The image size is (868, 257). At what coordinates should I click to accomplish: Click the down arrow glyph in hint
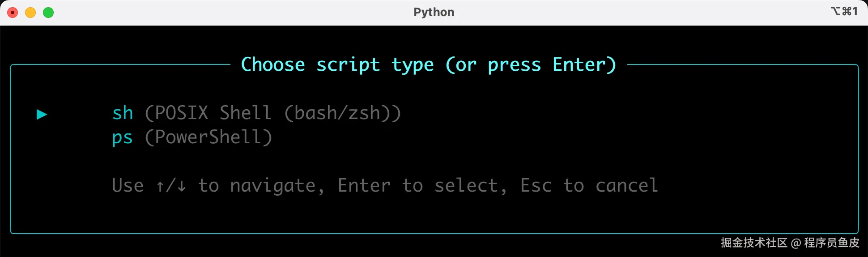[x=181, y=186]
